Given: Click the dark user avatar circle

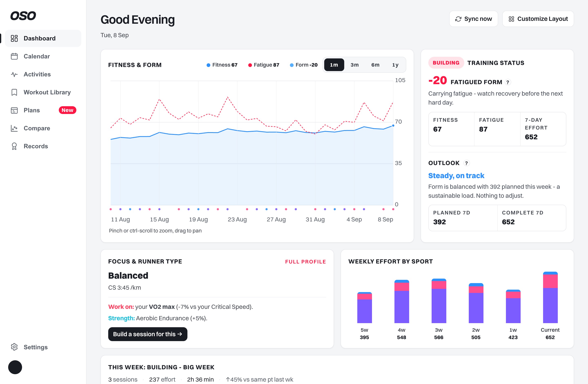Looking at the screenshot, I should [15, 367].
